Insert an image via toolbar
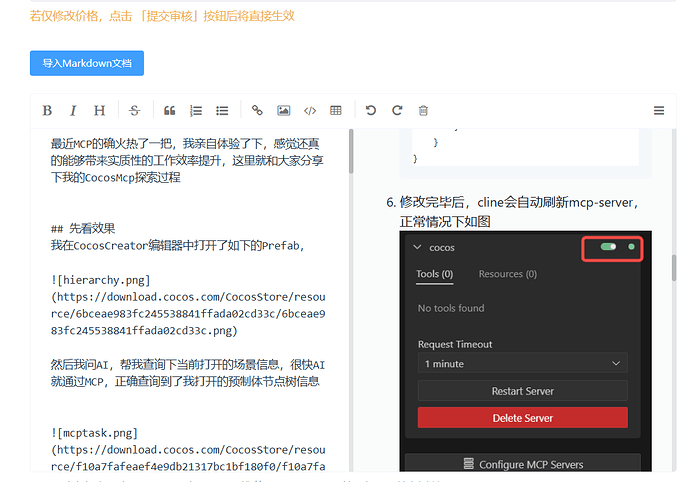This screenshot has width=690, height=482. [x=283, y=110]
